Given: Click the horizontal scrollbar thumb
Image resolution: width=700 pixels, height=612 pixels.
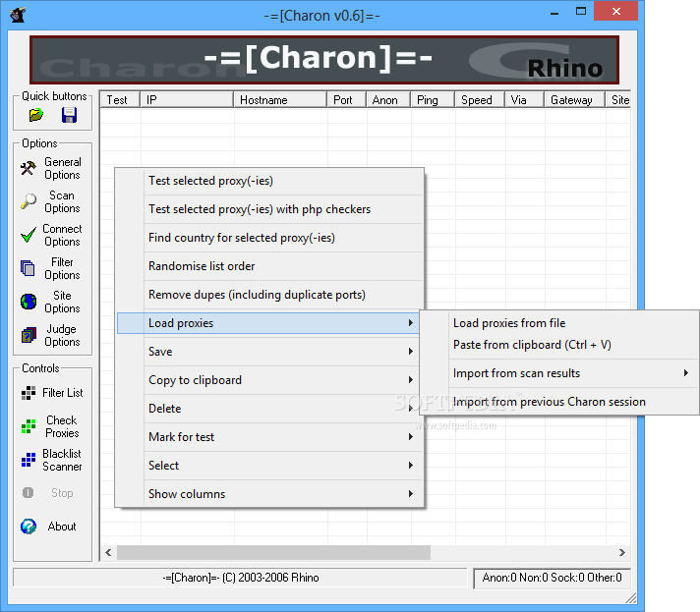Looking at the screenshot, I should (x=273, y=553).
